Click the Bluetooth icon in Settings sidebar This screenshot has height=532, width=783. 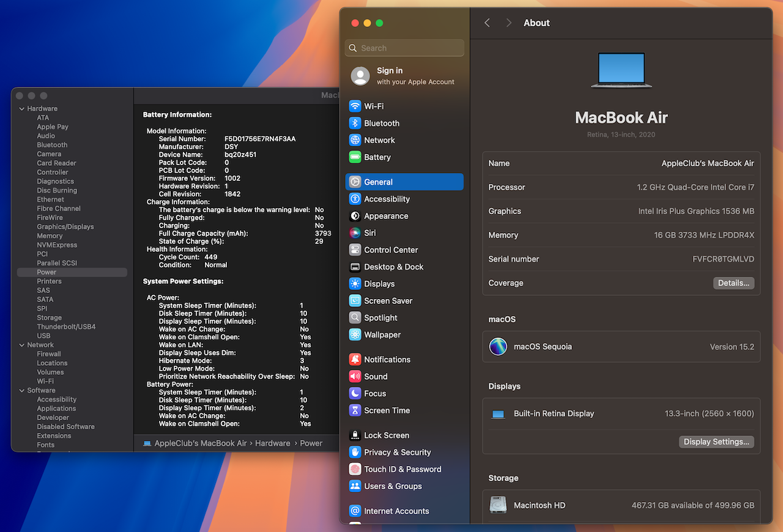point(355,124)
